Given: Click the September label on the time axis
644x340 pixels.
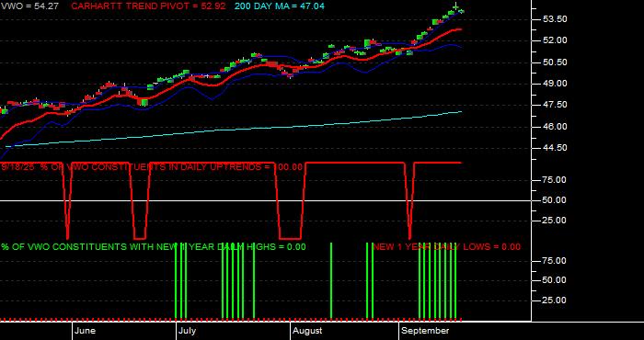Looking at the screenshot, I should (425, 331).
